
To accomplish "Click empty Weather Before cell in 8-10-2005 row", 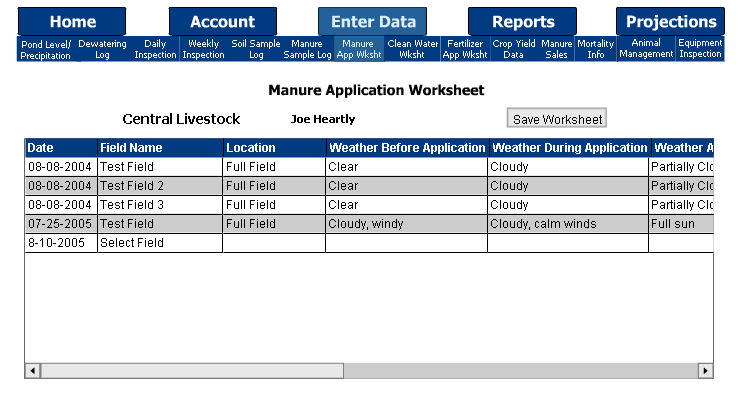I will [x=407, y=243].
